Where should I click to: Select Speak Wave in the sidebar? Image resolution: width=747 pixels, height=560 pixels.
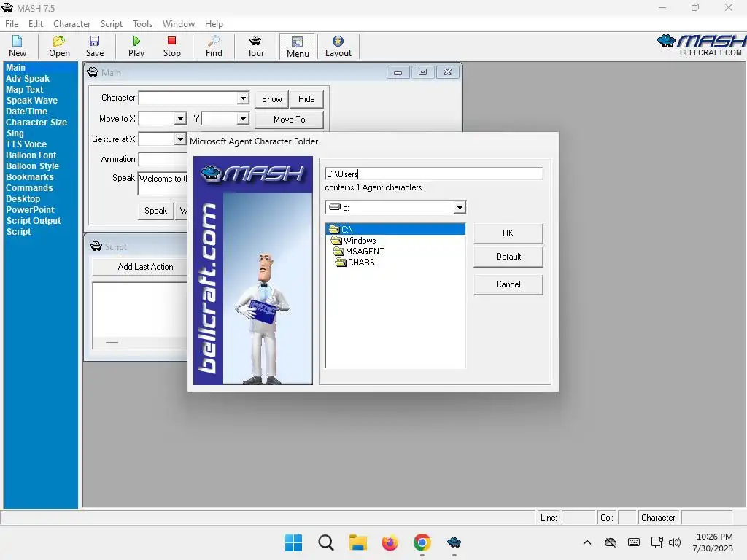pos(32,101)
